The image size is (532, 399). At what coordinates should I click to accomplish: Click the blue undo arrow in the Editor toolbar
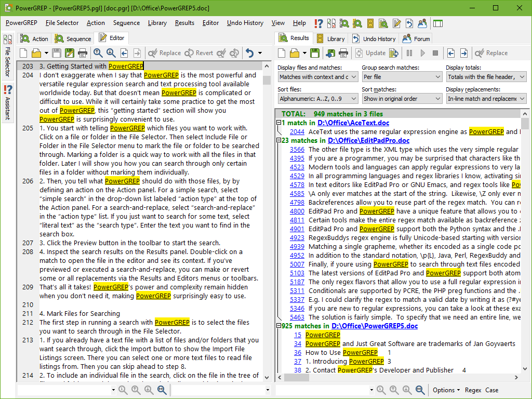pos(250,53)
